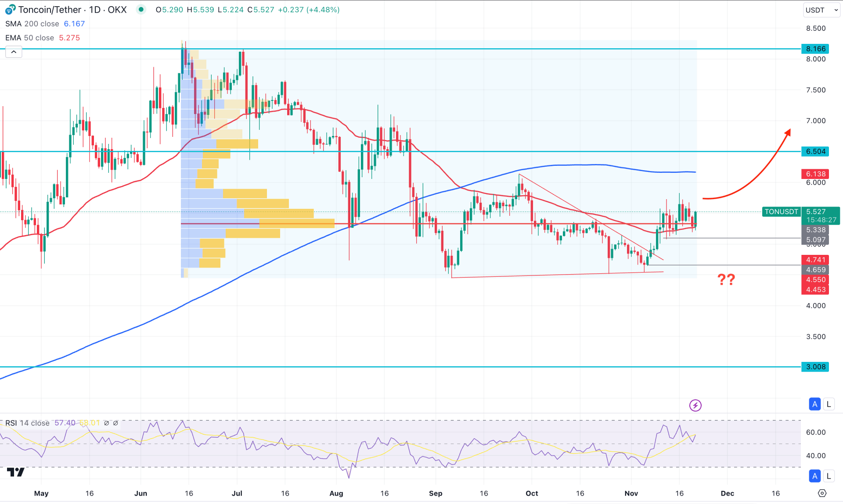Screen dimensions: 843x504
Task: Click the green market status dot
Action: [x=140, y=9]
